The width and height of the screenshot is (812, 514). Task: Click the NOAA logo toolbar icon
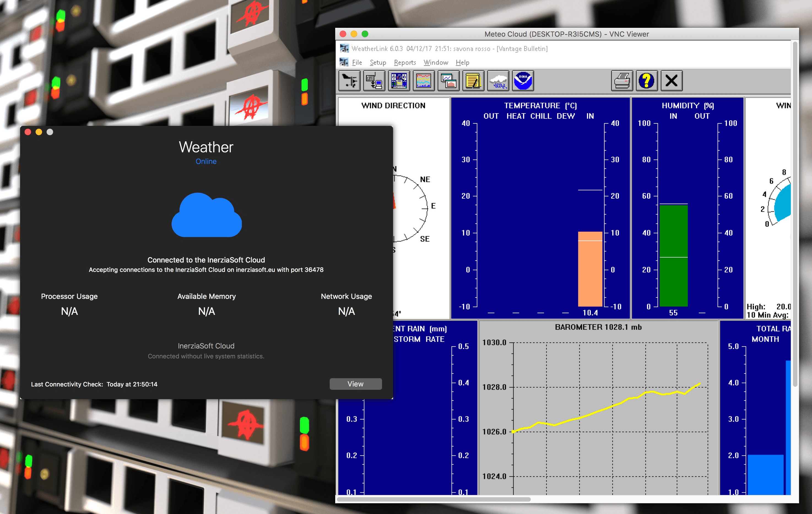(523, 81)
